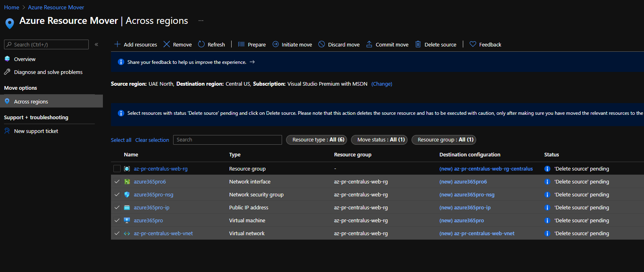Viewport: 644px width, 272px height.
Task: Click the Across regions pin icon in sidebar
Action: coord(7,101)
